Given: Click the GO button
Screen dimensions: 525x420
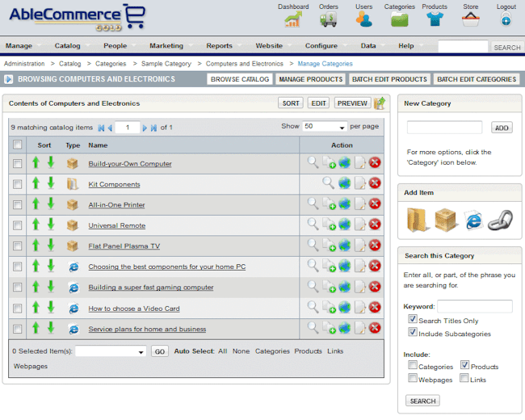Looking at the screenshot, I should tap(160, 351).
